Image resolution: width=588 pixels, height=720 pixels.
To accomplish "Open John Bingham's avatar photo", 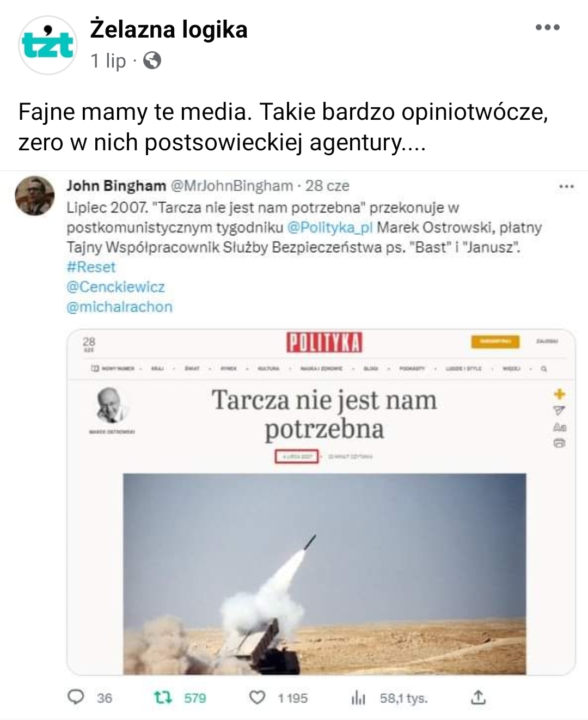I will tap(34, 196).
